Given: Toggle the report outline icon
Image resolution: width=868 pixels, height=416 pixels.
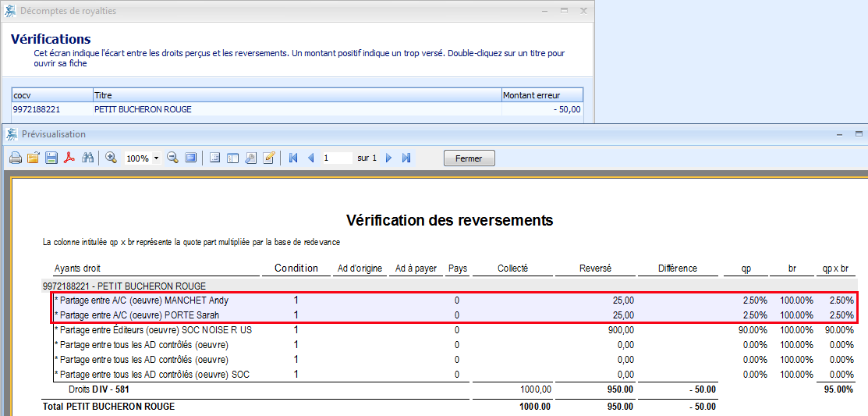Looking at the screenshot, I should [x=215, y=158].
